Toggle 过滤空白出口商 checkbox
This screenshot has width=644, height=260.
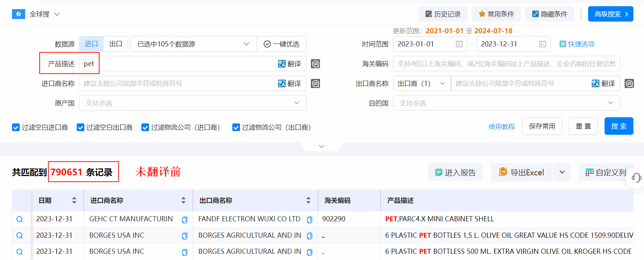click(x=80, y=127)
